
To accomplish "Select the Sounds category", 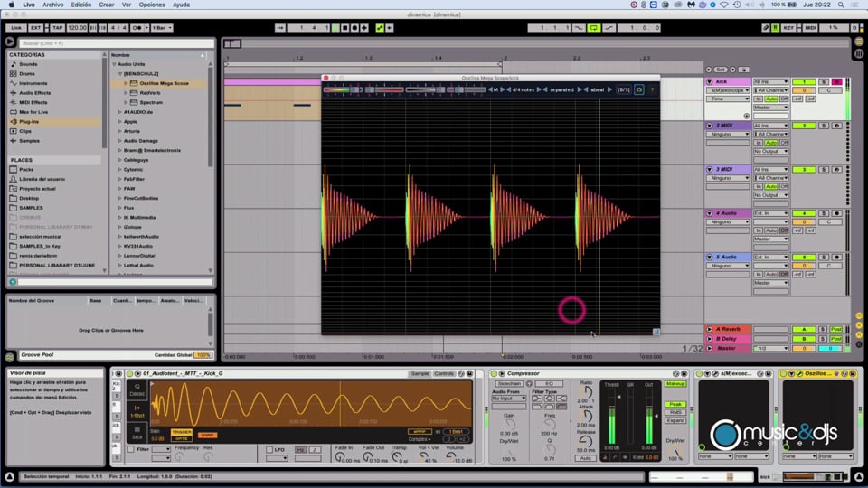I will pyautogui.click(x=28, y=64).
